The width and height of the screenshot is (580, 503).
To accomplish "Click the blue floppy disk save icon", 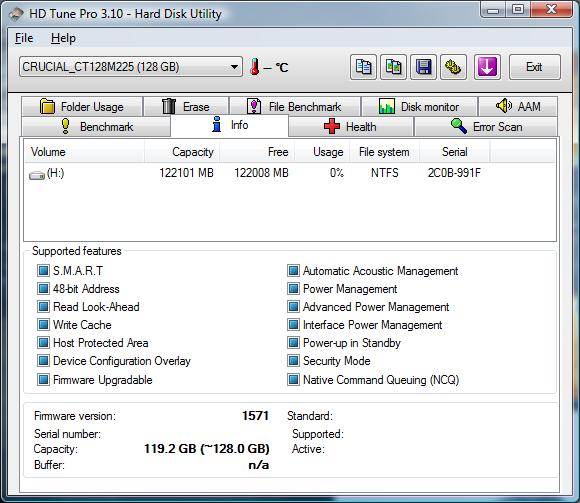I will [x=424, y=67].
